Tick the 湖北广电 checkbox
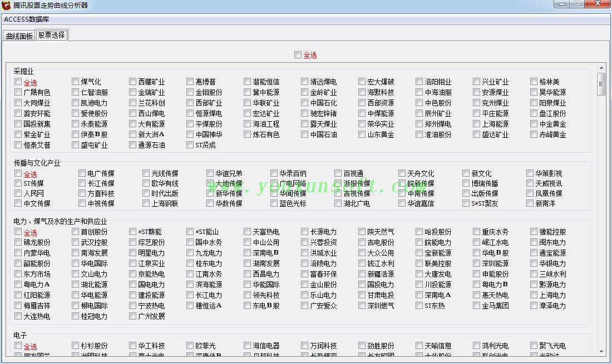612x364 pixels. tap(338, 203)
